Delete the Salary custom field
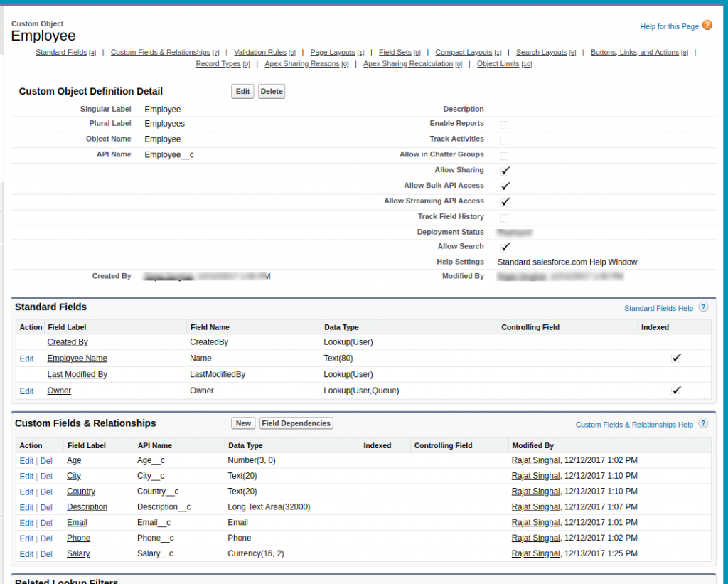Image resolution: width=728 pixels, height=584 pixels. click(x=46, y=554)
